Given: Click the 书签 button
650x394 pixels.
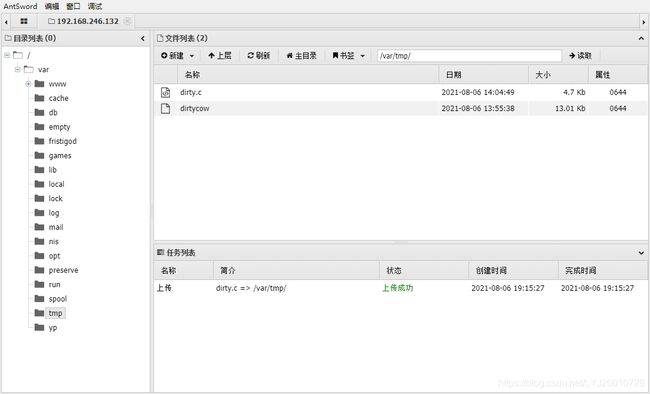Looking at the screenshot, I should pos(343,56).
